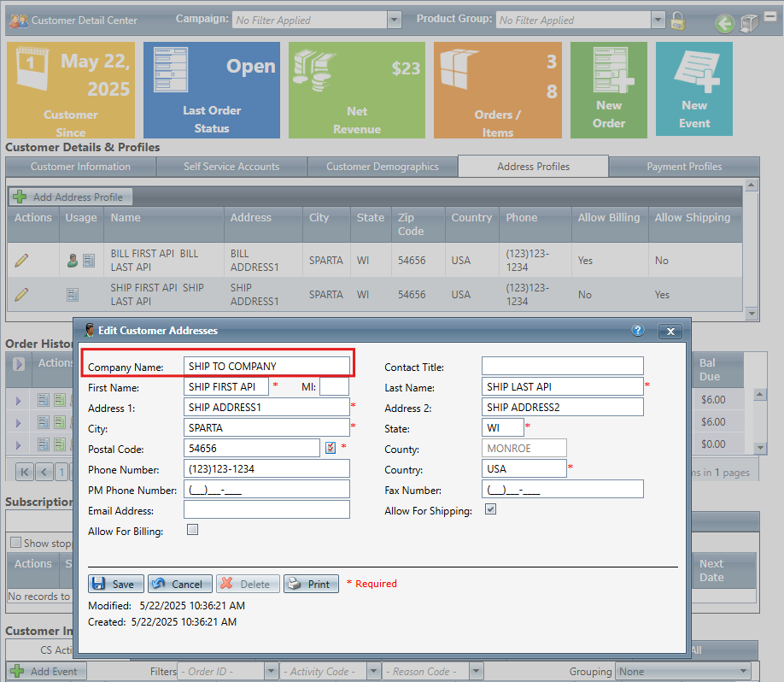Open the New Order tile
Screen dimensions: 784x682
(x=608, y=90)
